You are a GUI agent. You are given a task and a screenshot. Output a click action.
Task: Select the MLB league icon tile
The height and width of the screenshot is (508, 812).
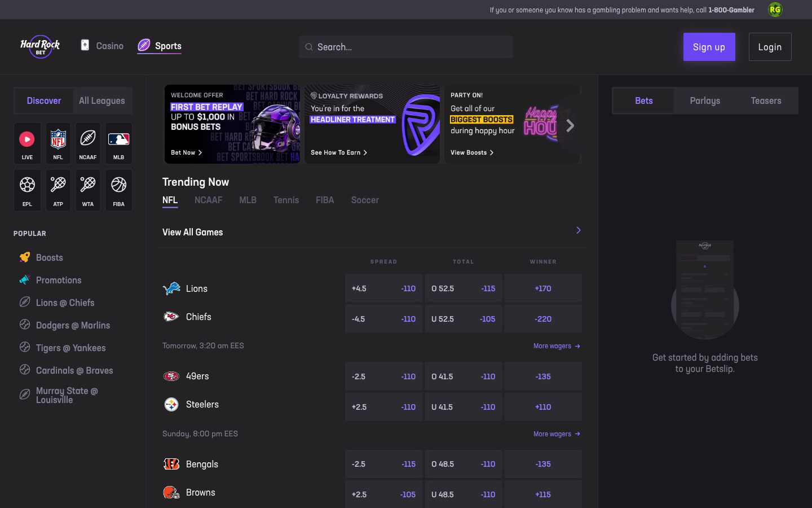(118, 143)
